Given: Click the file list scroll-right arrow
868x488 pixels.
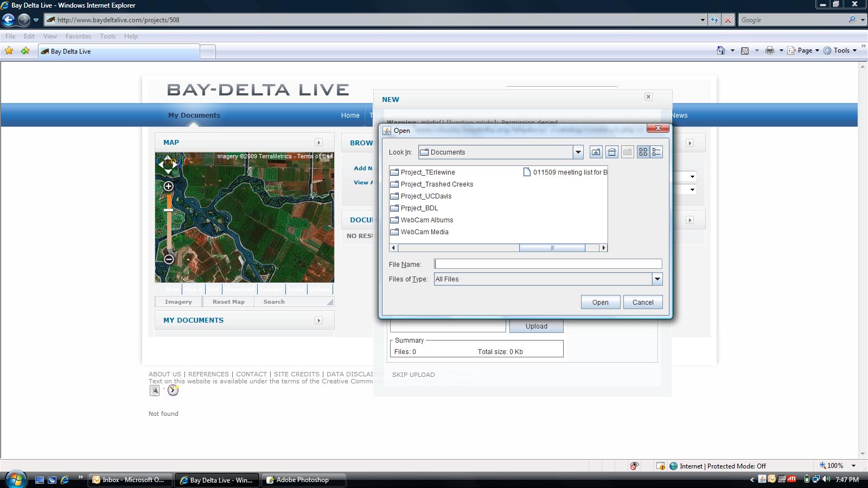Looking at the screenshot, I should point(603,248).
